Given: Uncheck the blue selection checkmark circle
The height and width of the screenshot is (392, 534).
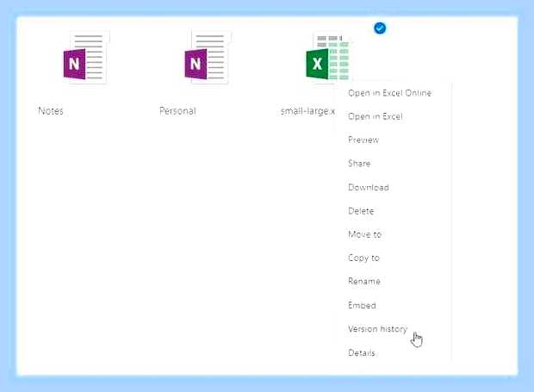Looking at the screenshot, I should click(x=380, y=28).
